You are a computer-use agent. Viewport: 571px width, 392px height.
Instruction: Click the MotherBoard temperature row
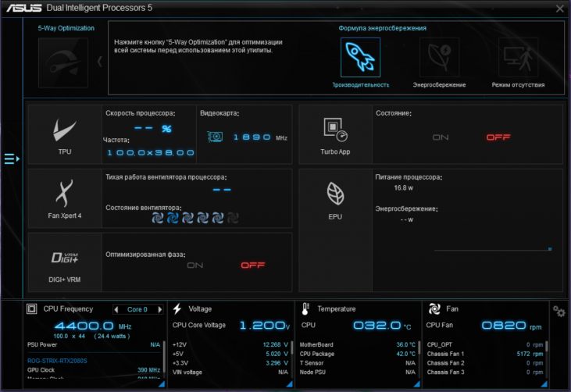[x=358, y=344]
